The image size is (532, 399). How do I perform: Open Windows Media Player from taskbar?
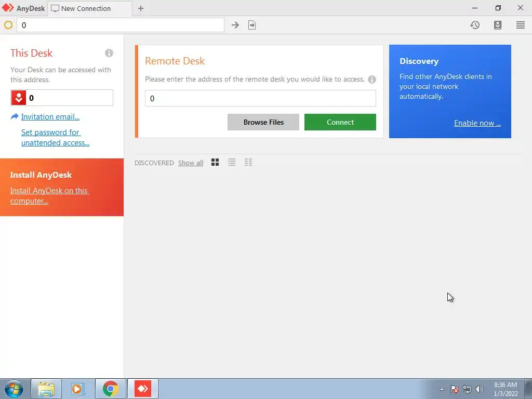[x=78, y=389]
